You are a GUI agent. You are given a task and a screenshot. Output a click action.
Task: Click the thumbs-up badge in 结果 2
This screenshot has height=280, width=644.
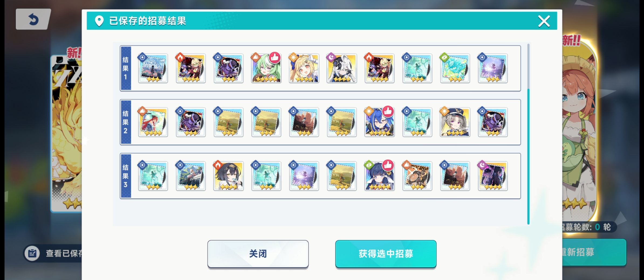(x=388, y=111)
